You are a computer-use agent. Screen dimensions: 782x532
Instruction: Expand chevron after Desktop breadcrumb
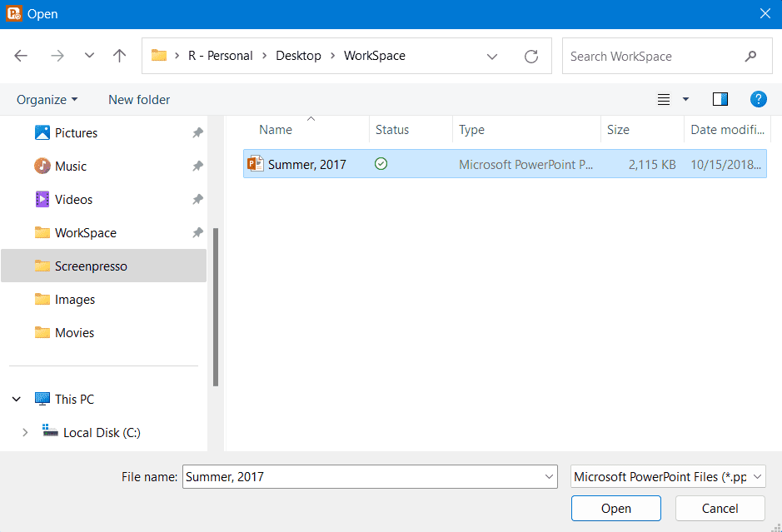(332, 56)
